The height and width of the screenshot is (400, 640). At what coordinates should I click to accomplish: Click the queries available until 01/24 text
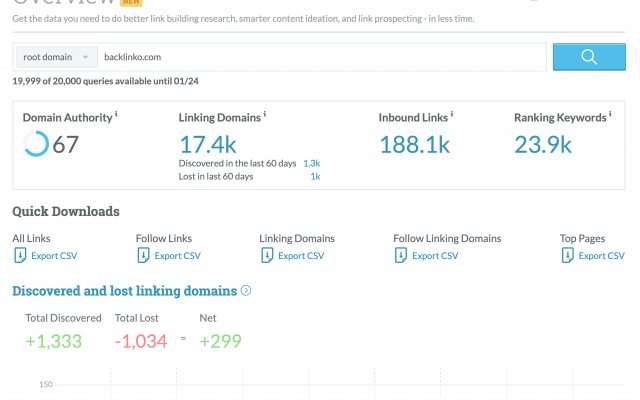click(x=105, y=81)
